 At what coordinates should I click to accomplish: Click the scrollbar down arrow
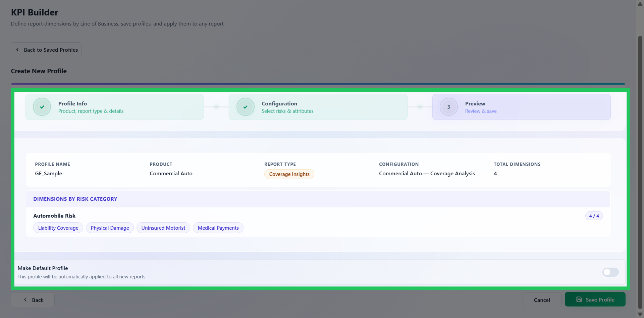tap(640, 314)
